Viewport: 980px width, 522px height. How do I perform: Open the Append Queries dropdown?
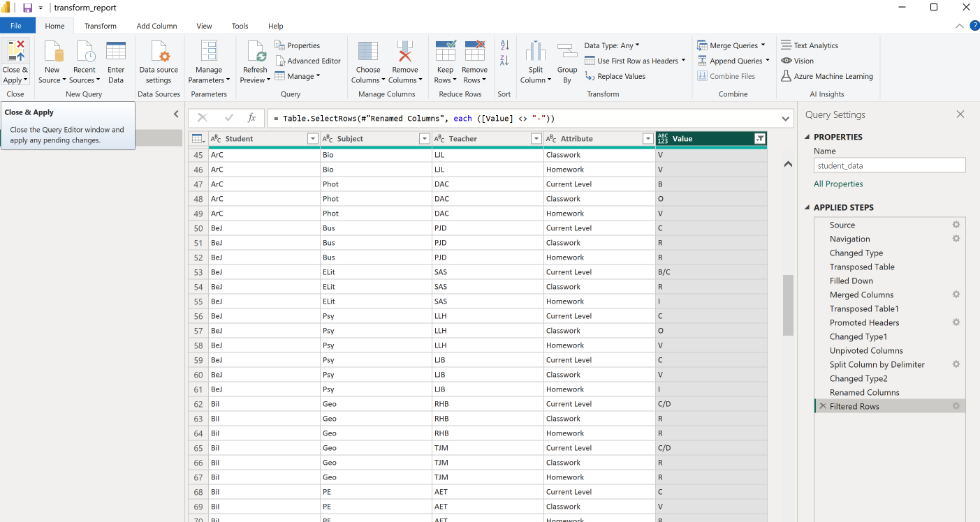(733, 61)
